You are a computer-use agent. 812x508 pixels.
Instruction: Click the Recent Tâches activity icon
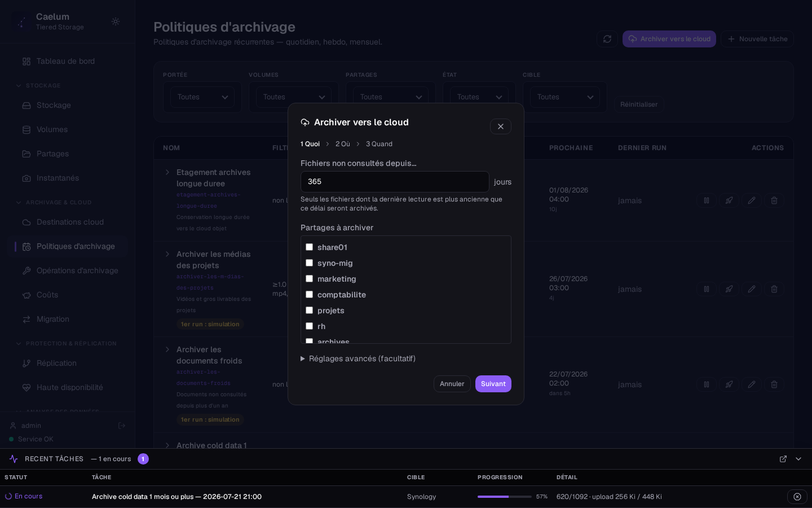[x=14, y=459]
